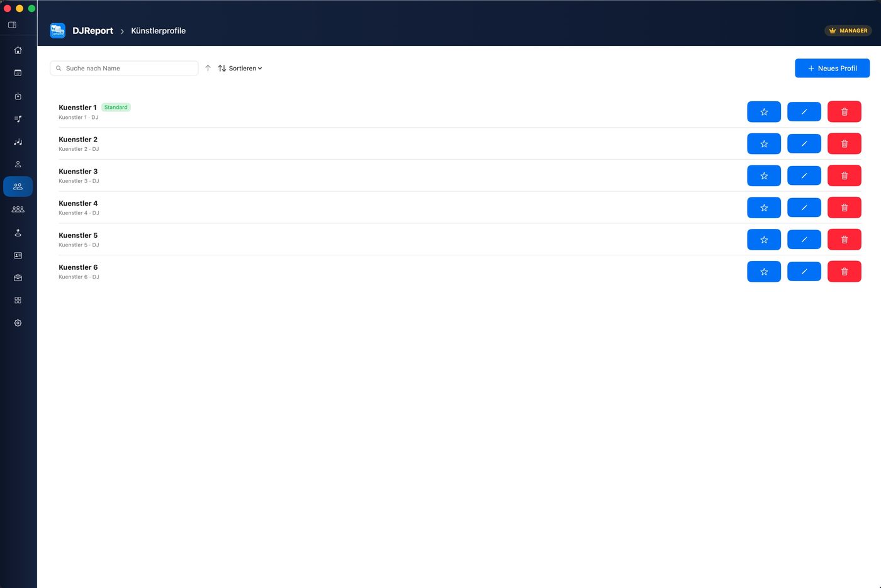Screen dimensions: 881x588
Task: Open the Sortieren dropdown
Action: click(240, 69)
